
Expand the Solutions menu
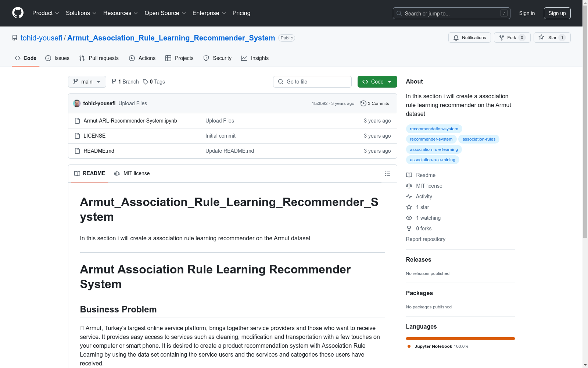(x=81, y=13)
